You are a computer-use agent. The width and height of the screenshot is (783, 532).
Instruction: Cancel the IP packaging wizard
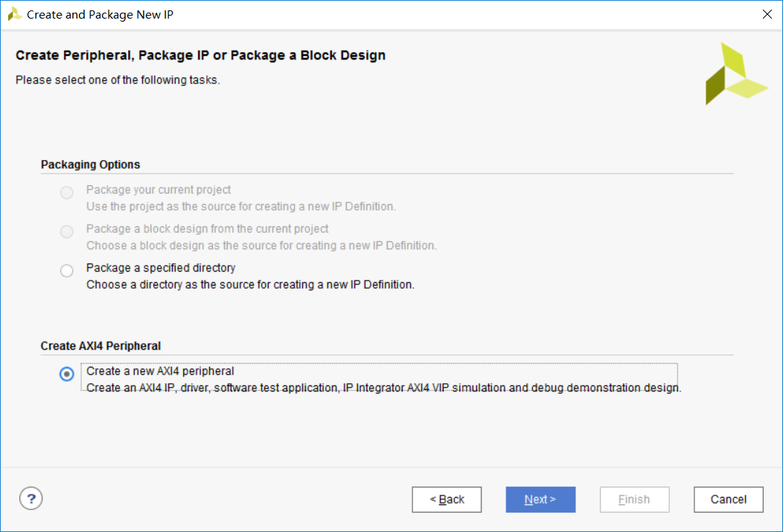728,499
